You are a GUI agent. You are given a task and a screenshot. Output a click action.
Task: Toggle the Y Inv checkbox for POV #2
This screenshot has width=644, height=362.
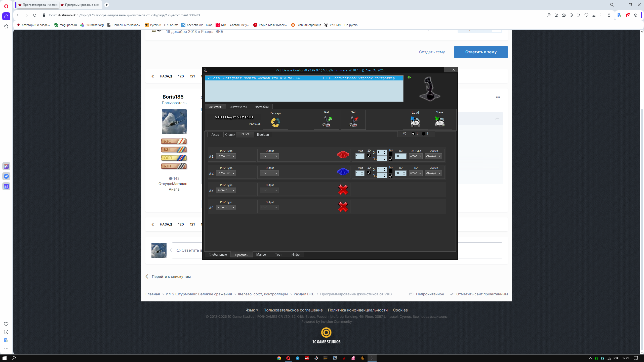[391, 176]
